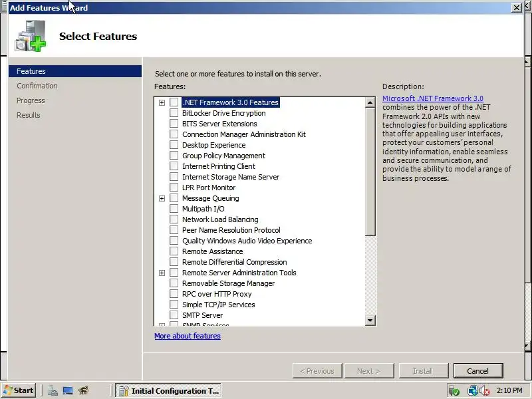Tick LPR Port Monitor checkbox

pos(174,188)
